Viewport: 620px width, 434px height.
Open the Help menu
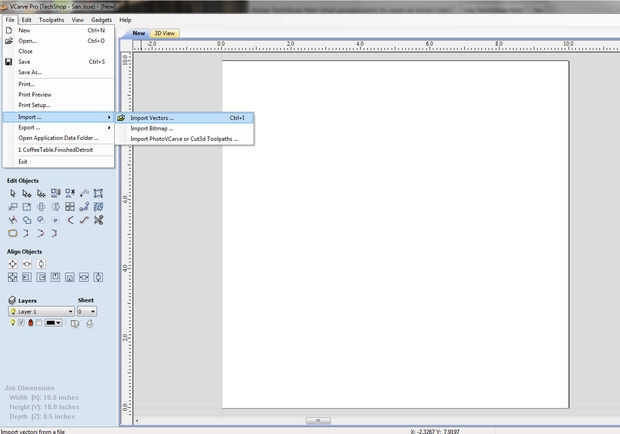click(125, 20)
